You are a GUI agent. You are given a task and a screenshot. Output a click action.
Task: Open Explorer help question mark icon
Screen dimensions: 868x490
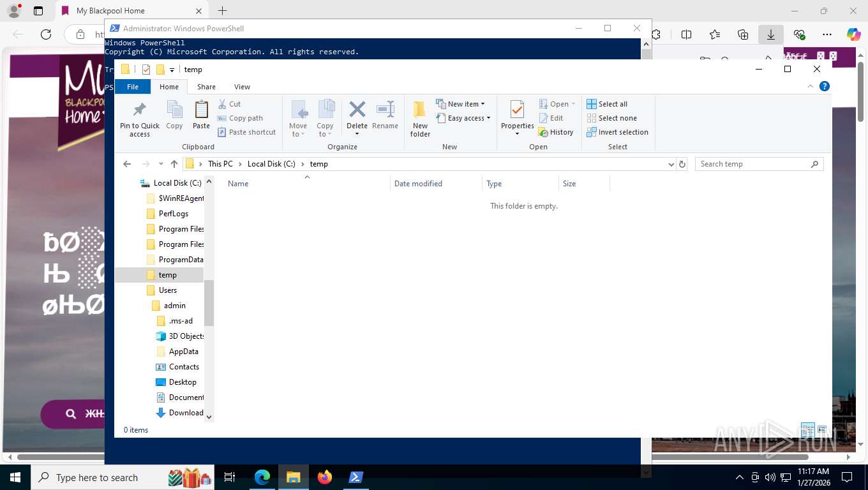[x=825, y=87]
